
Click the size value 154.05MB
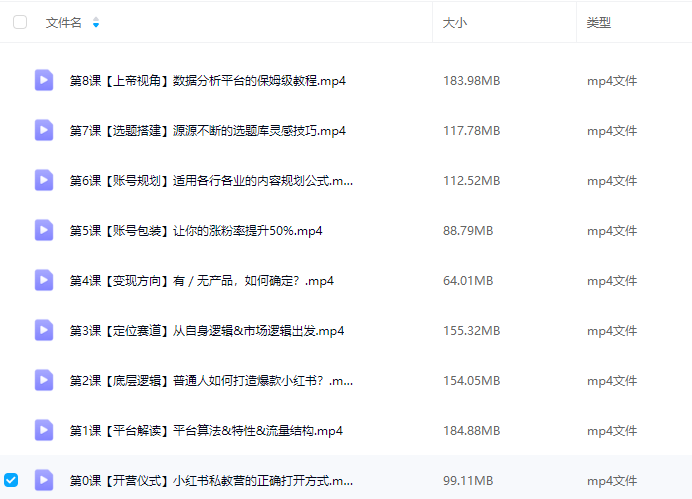click(471, 381)
